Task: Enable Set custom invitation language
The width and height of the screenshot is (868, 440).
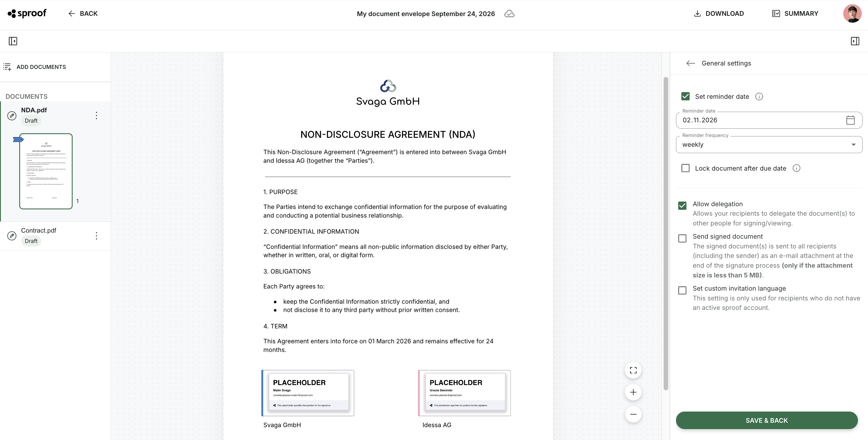Action: coord(682,290)
